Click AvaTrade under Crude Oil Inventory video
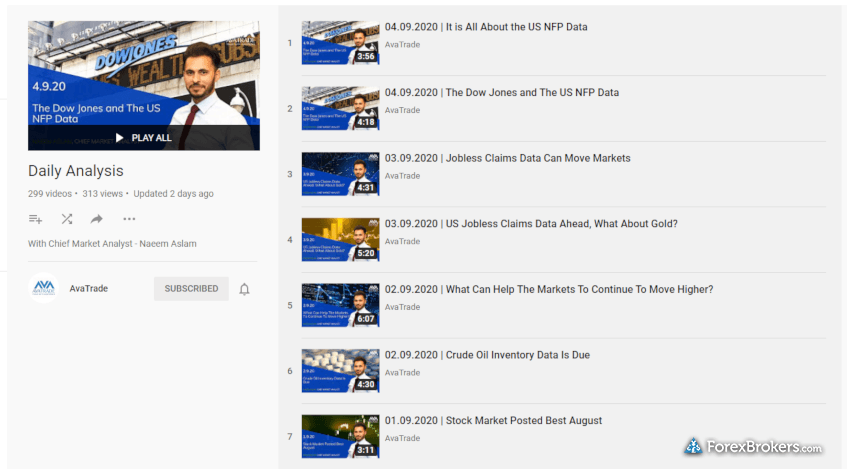Image resolution: width=847 pixels, height=469 pixels. [x=402, y=373]
